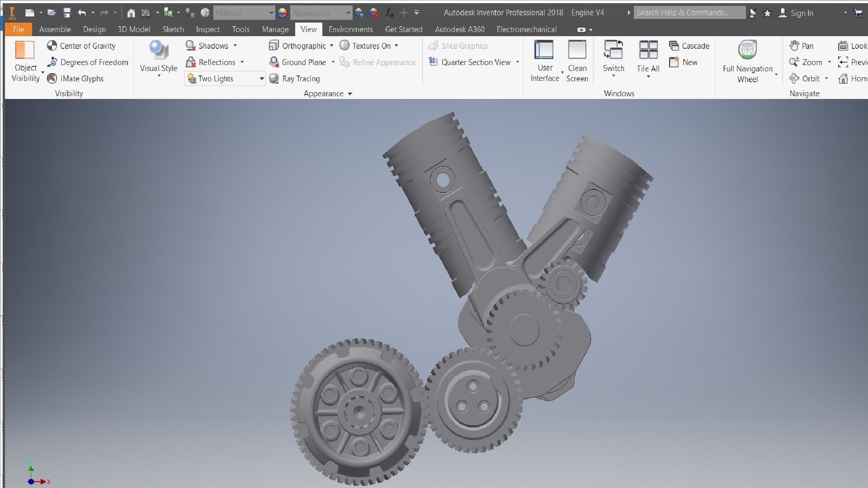Click Home view button in Navigate panel
The height and width of the screenshot is (488, 868).
pyautogui.click(x=853, y=78)
